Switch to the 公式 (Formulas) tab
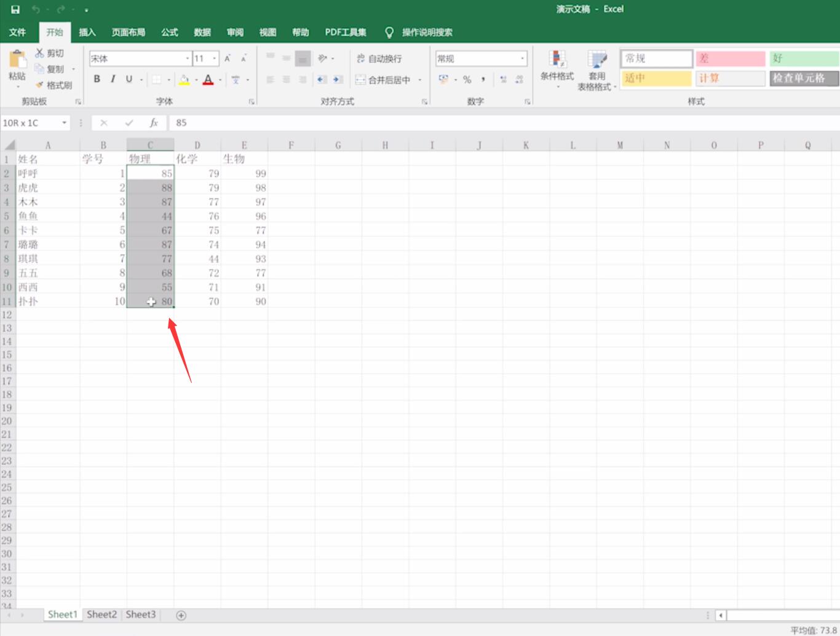The image size is (840, 636). click(x=170, y=33)
